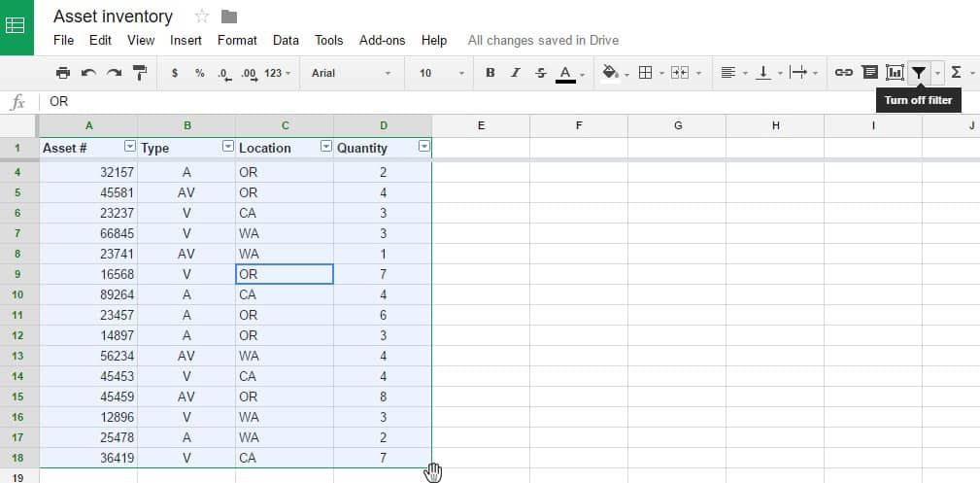The image size is (980, 483).
Task: Click the Format as currency button
Action: tap(174, 73)
